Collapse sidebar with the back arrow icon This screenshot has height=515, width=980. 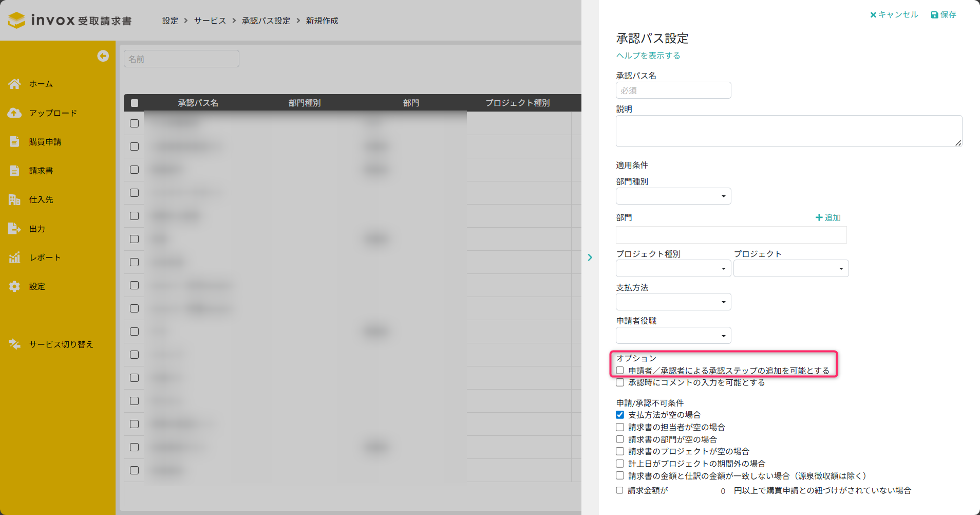pos(103,56)
